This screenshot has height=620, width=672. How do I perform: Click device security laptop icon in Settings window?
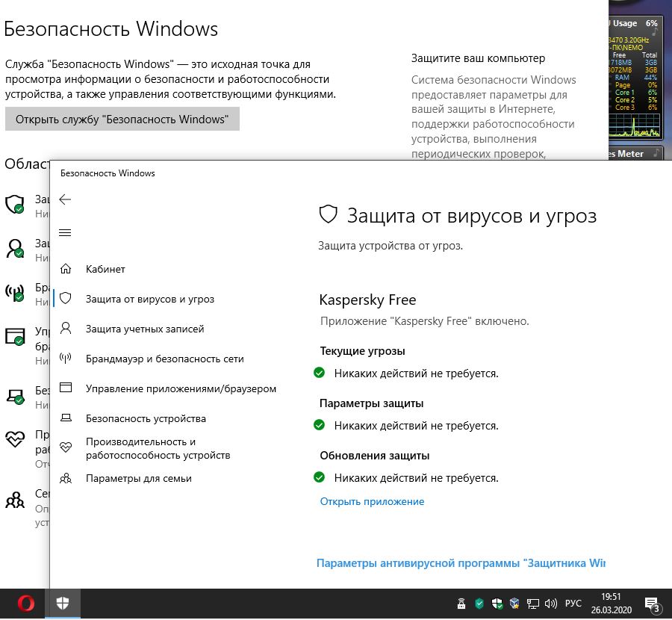tap(15, 396)
